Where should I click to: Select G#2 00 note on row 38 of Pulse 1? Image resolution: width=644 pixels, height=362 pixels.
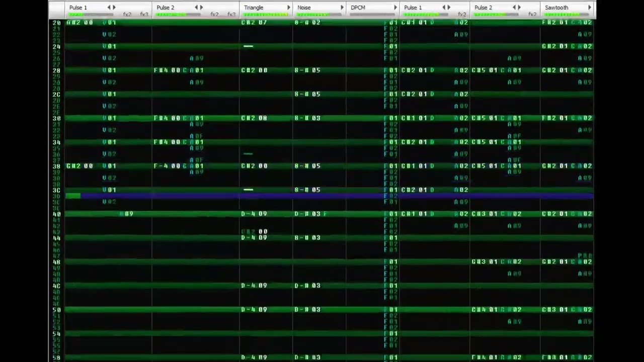click(x=79, y=166)
